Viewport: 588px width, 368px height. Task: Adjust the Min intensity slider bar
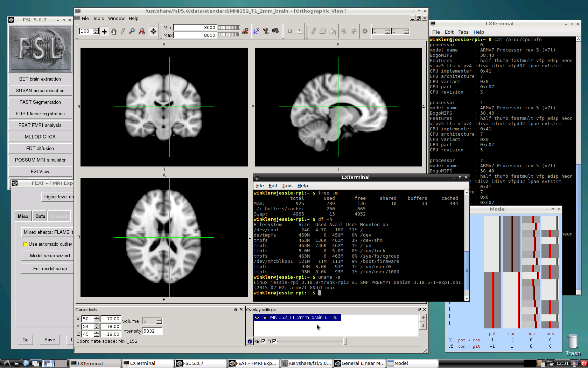(x=229, y=28)
